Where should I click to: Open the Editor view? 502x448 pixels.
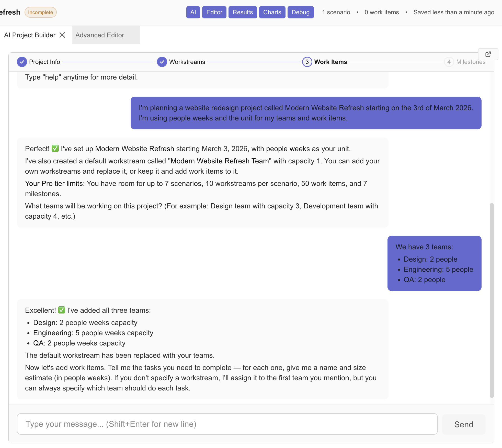coord(214,12)
